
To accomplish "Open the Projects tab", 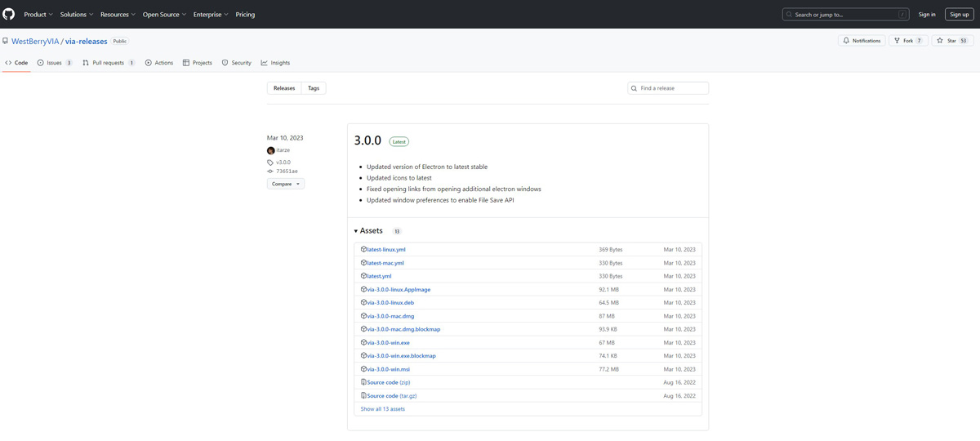I will coord(198,63).
